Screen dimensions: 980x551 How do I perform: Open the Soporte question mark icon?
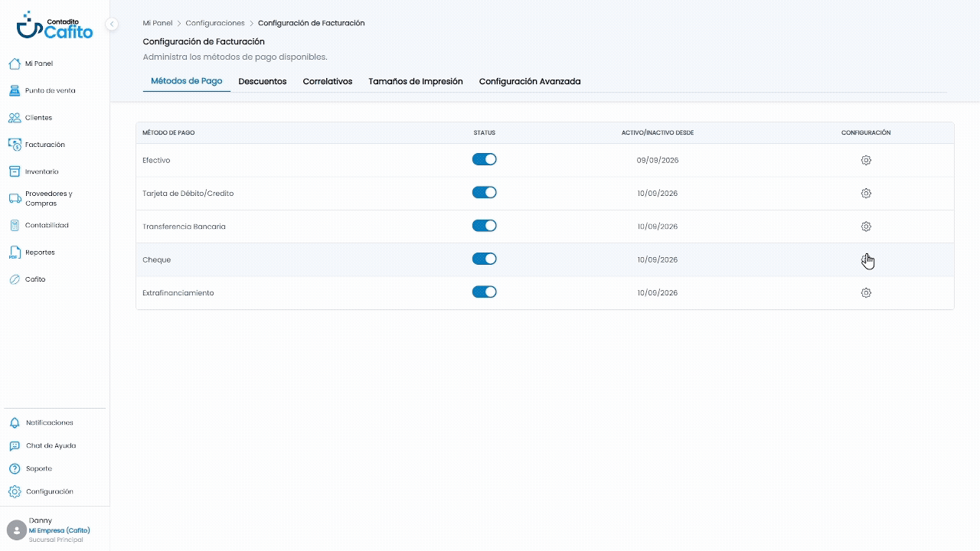point(14,468)
